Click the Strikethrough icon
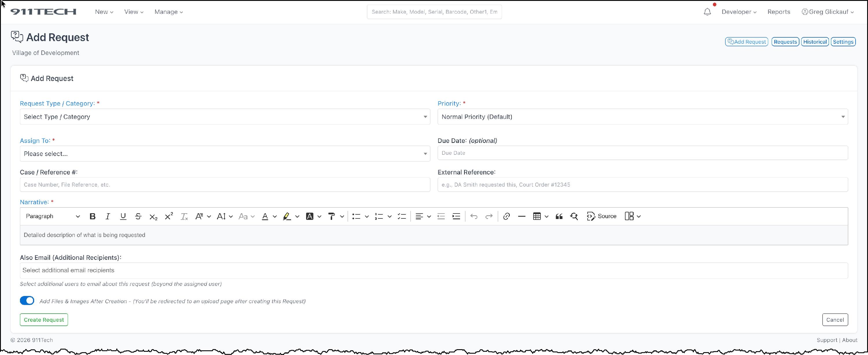The width and height of the screenshot is (868, 355). click(x=138, y=216)
